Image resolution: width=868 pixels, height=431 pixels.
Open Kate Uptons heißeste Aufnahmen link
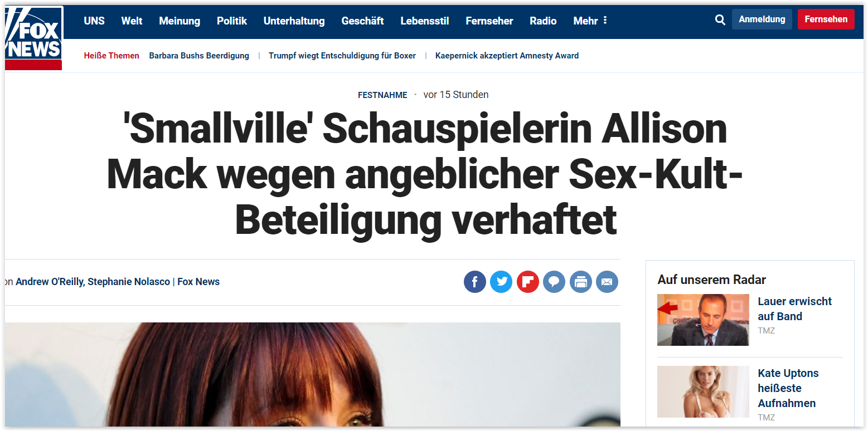click(788, 388)
